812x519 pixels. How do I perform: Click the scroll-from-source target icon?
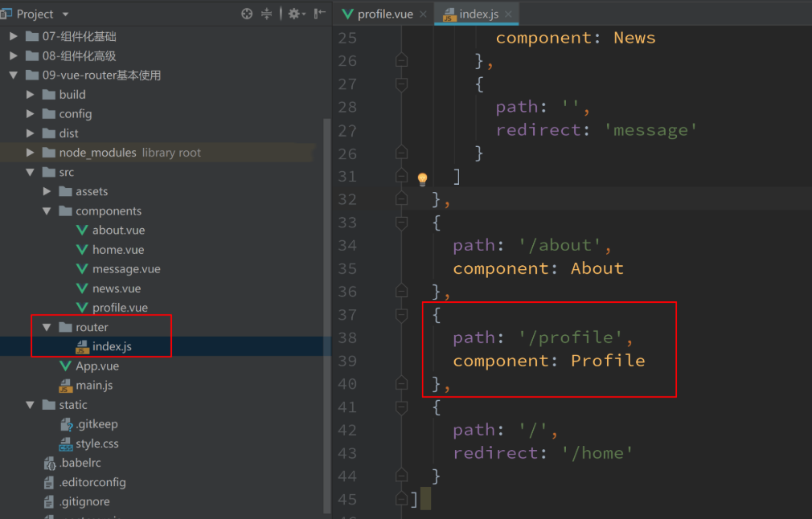(247, 14)
